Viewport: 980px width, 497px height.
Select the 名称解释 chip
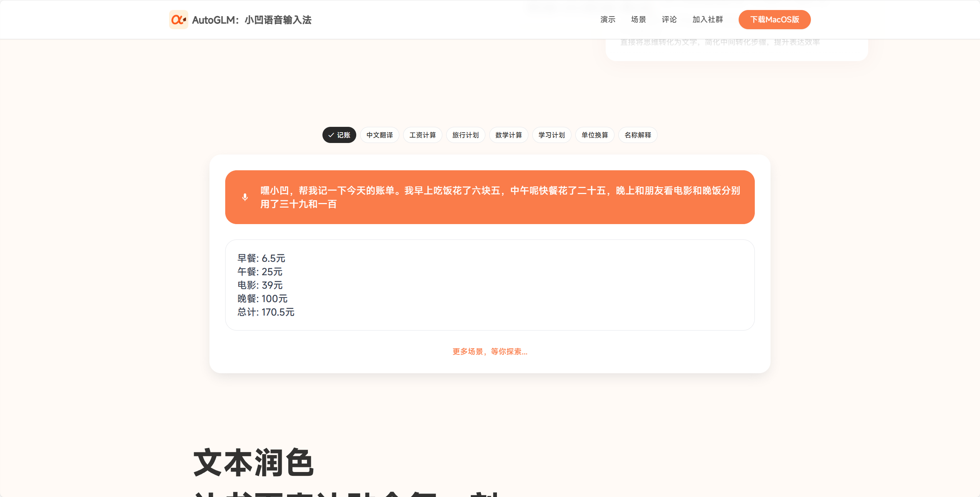click(638, 135)
